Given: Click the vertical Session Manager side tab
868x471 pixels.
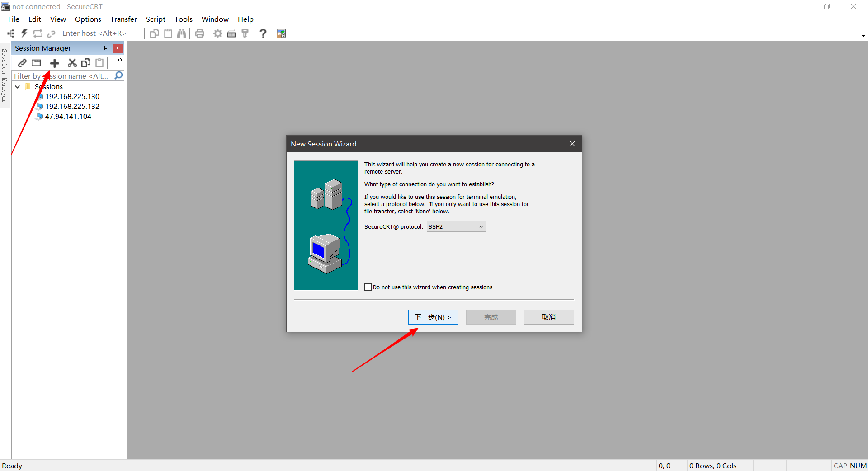Looking at the screenshot, I should tap(4, 75).
